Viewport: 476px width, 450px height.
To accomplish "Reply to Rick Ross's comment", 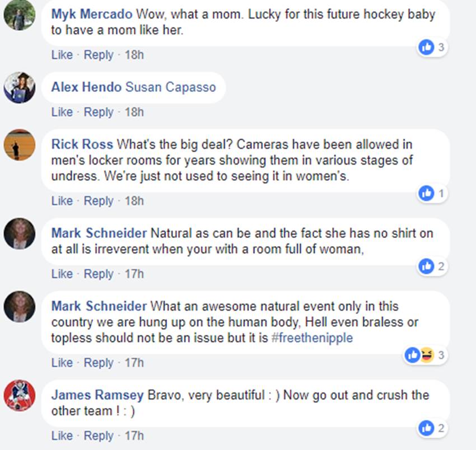I will pos(99,200).
